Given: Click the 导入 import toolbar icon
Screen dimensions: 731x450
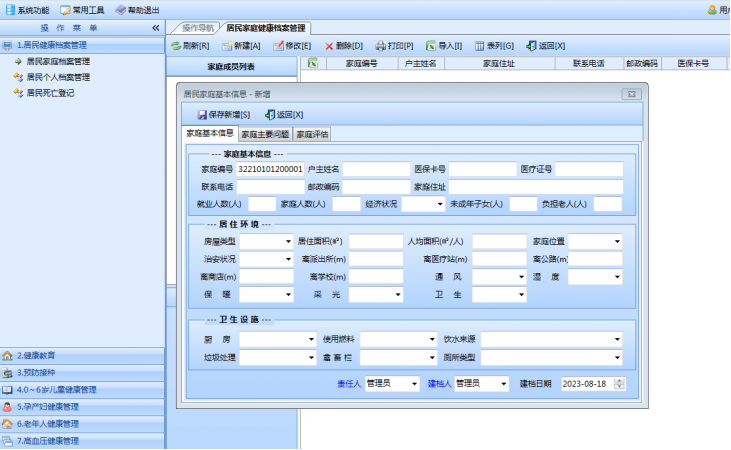Looking at the screenshot, I should coord(431,46).
